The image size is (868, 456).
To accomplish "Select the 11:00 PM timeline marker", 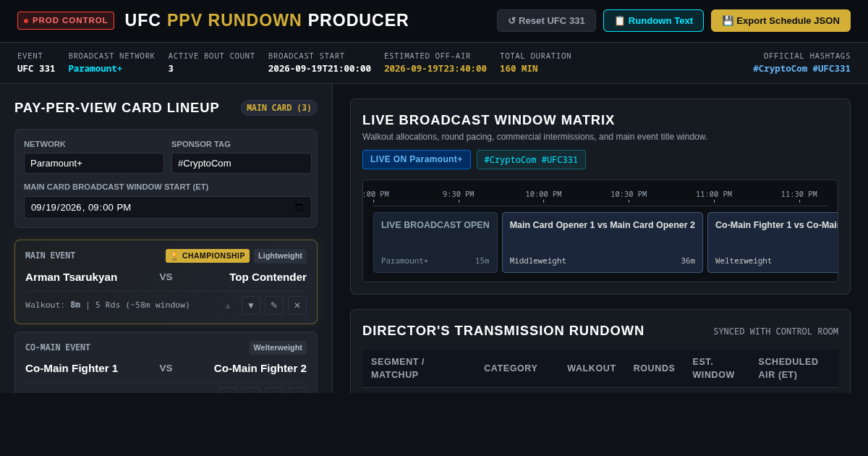I will (x=714, y=194).
